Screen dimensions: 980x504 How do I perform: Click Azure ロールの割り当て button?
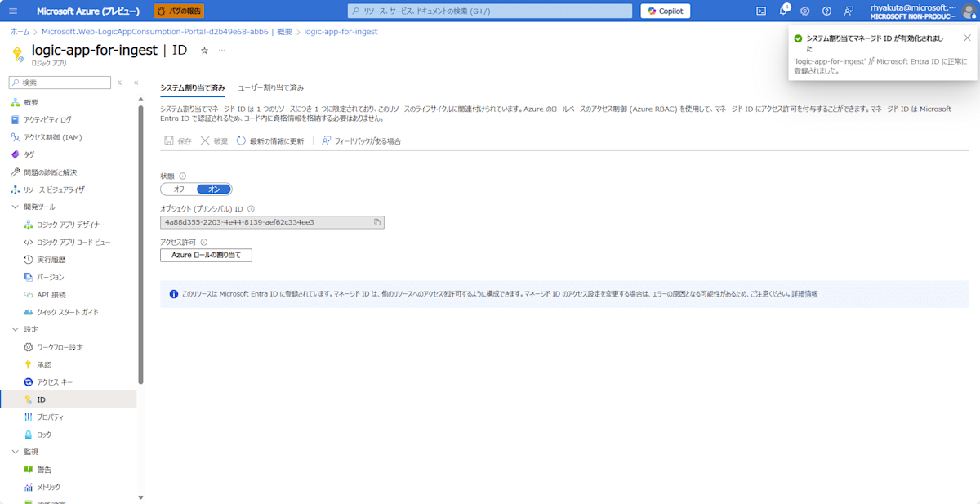tap(206, 256)
